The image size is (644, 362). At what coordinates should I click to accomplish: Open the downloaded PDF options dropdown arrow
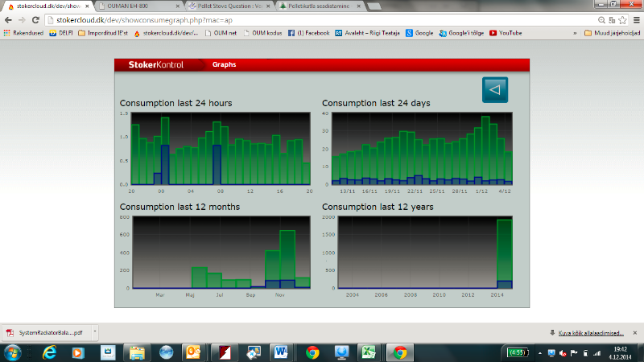point(95,331)
